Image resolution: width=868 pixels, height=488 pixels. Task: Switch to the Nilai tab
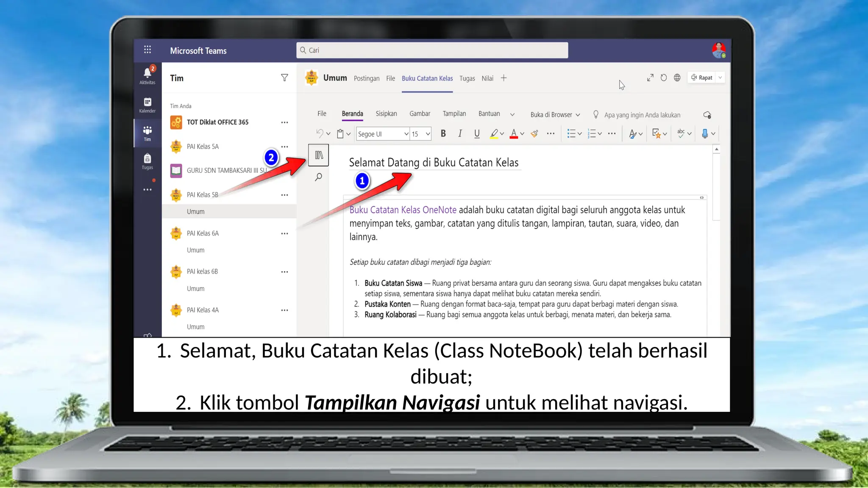pos(487,78)
